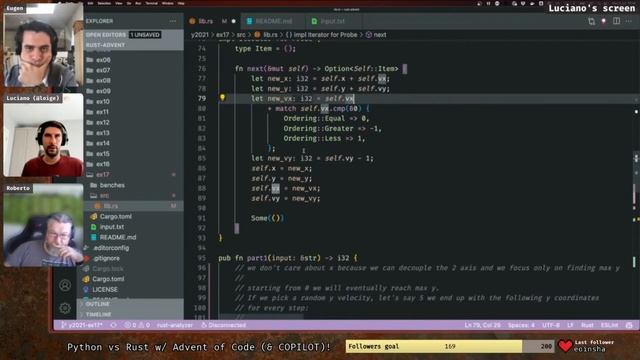Expand the ex07 folder

point(99,70)
